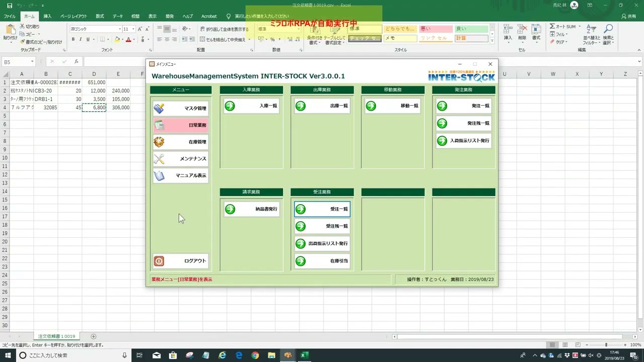Viewport: 644px width, 362px height.
Task: Select 日常業務 in the menu sidebar
Action: [x=181, y=125]
